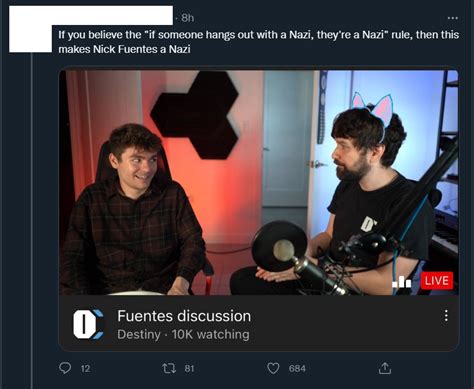
Task: Open the "Fuentes discussion" stream title
Action: point(184,316)
